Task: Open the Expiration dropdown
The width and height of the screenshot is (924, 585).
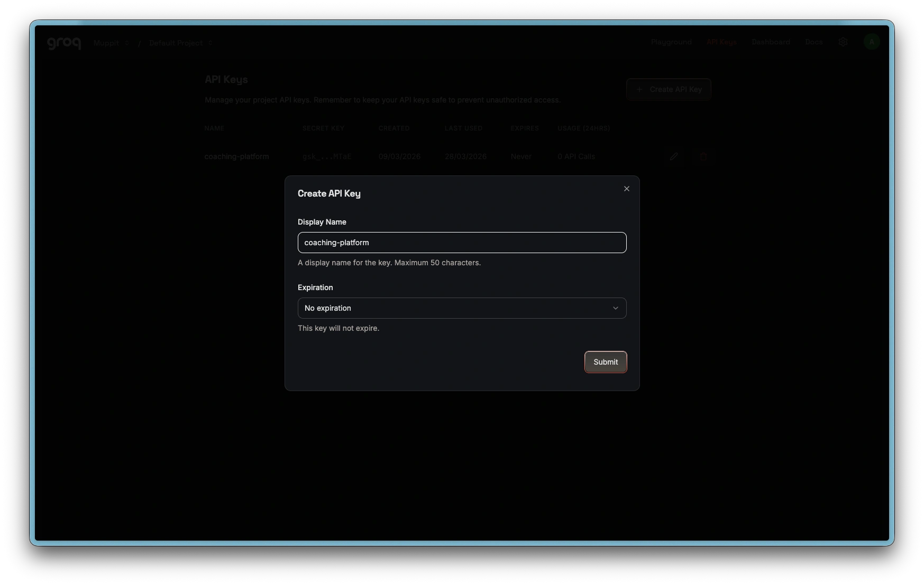Action: tap(462, 308)
